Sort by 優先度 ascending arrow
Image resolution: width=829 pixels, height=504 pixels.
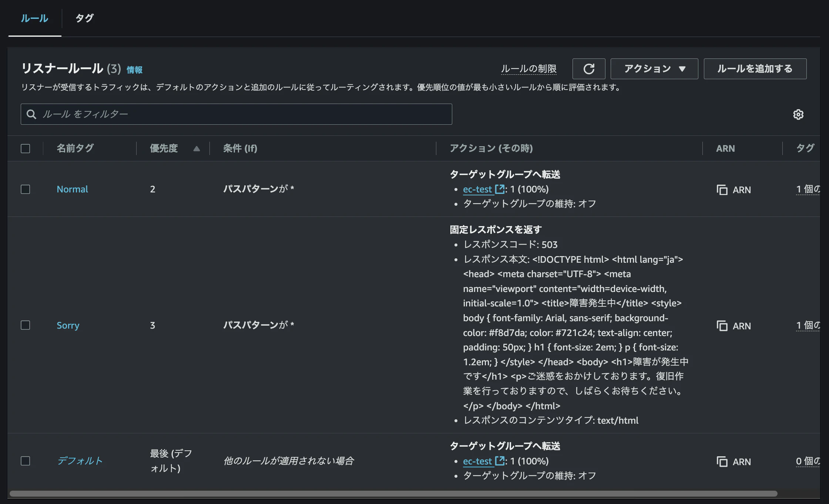coord(197,149)
